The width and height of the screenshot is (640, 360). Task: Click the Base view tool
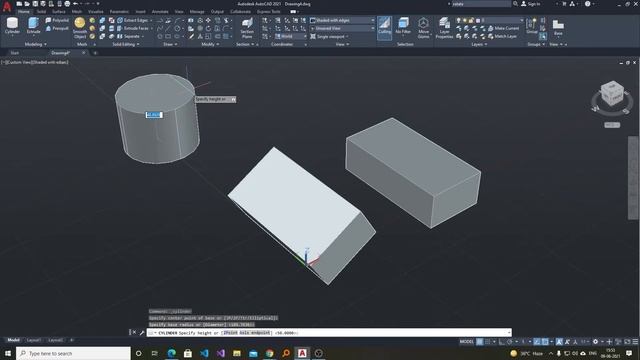[558, 27]
